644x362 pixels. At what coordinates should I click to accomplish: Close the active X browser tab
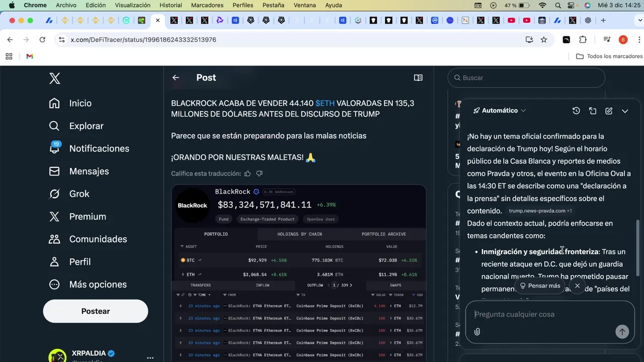pyautogui.click(x=158, y=21)
